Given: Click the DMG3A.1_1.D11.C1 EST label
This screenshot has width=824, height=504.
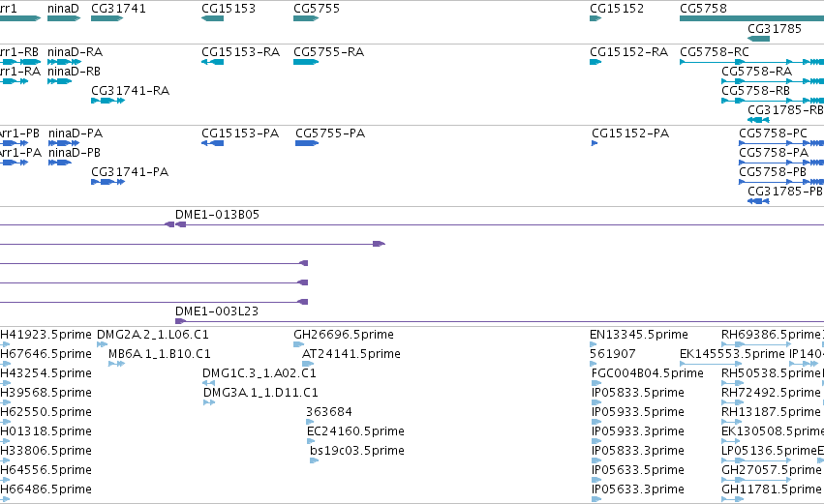Looking at the screenshot, I should tap(260, 393).
